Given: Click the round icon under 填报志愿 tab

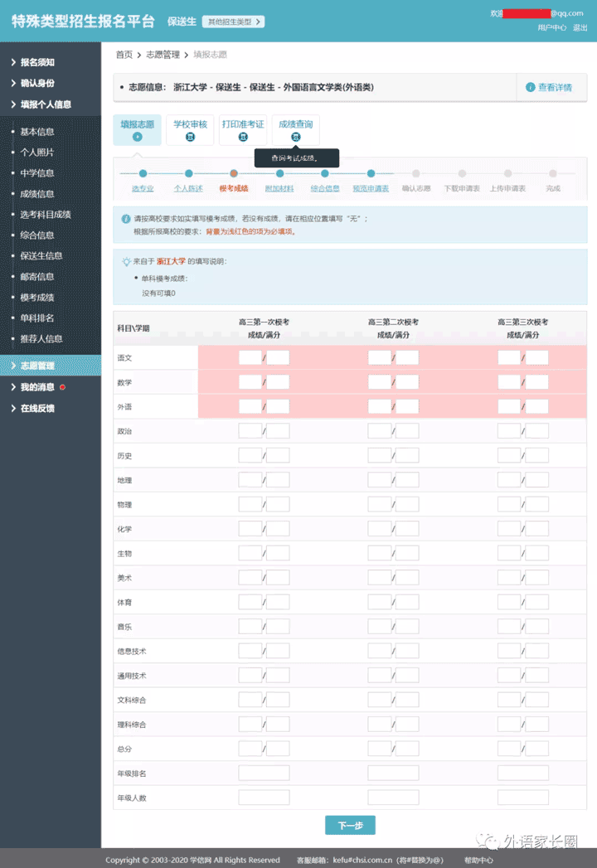Looking at the screenshot, I should pyautogui.click(x=138, y=137).
